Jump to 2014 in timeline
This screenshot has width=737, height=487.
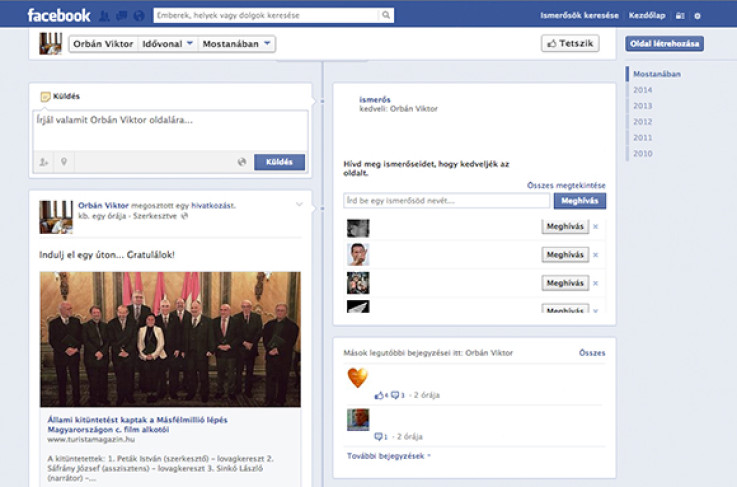click(643, 90)
